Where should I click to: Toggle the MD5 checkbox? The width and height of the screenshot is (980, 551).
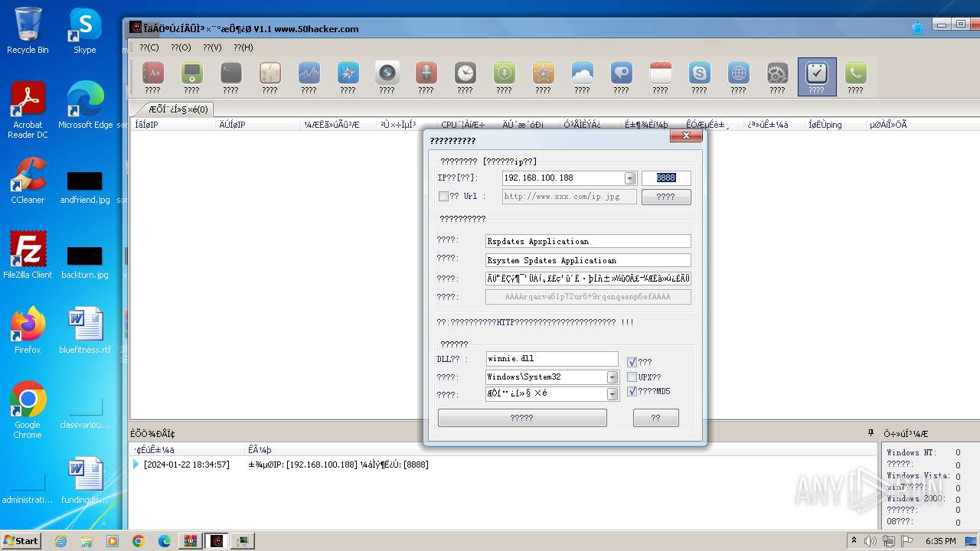(x=632, y=391)
